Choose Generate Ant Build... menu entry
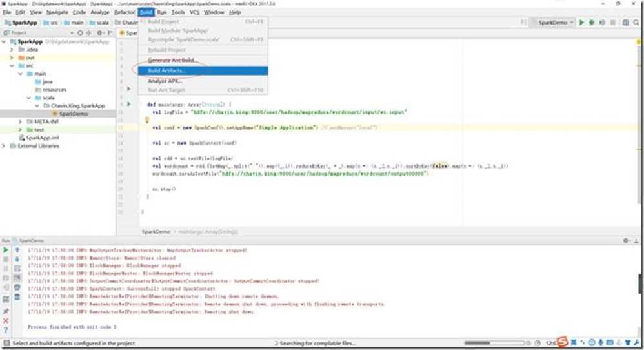The width and height of the screenshot is (644, 350). click(203, 61)
